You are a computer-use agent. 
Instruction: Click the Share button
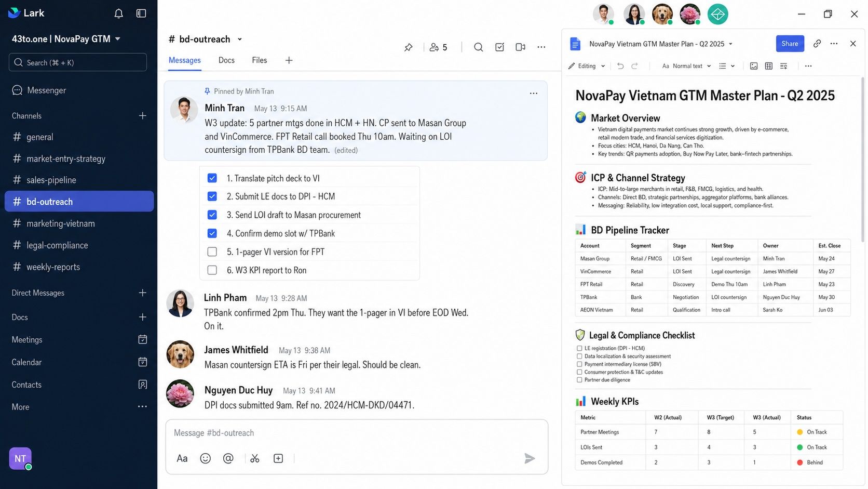pos(790,44)
